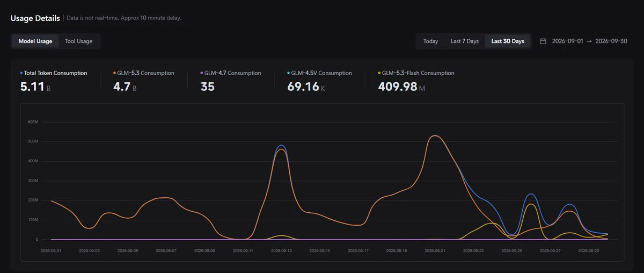This screenshot has width=644, height=273.
Task: Switch to the Tool Usage tab
Action: [x=78, y=41]
